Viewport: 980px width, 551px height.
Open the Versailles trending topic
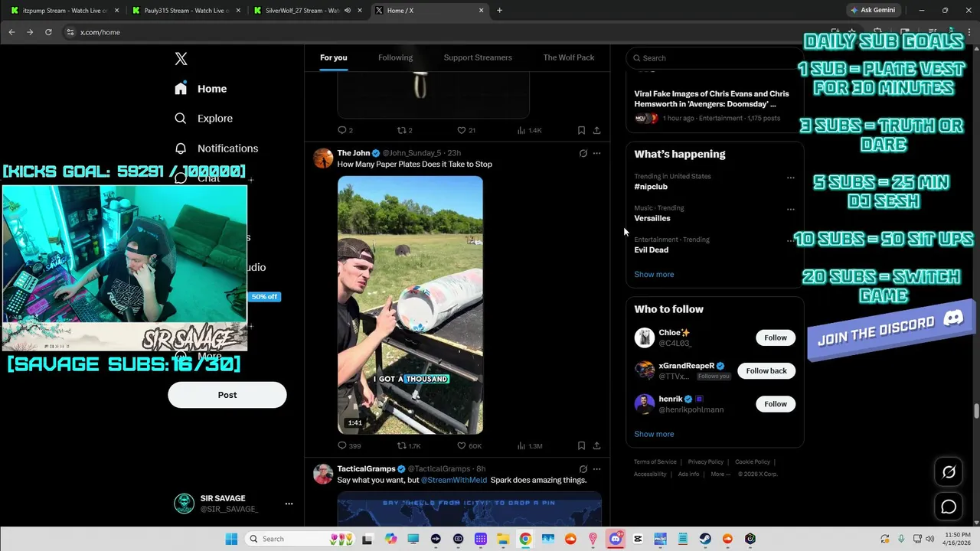[652, 218]
